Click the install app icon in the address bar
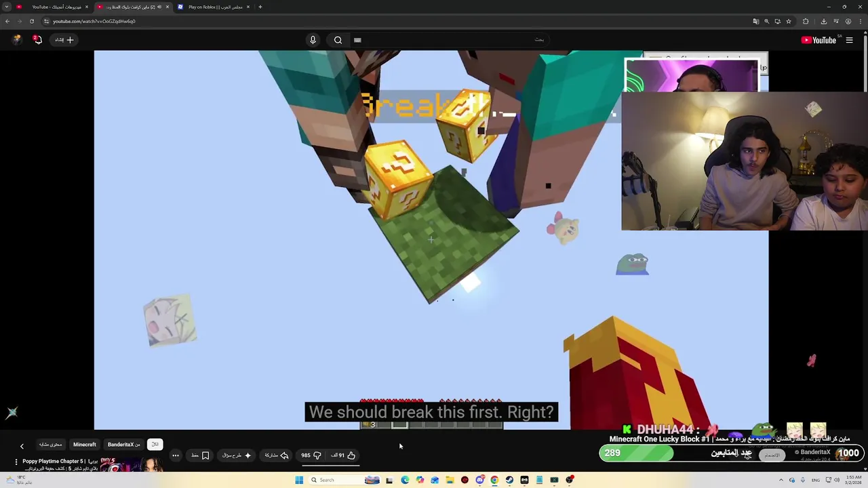The width and height of the screenshot is (868, 488). [777, 21]
